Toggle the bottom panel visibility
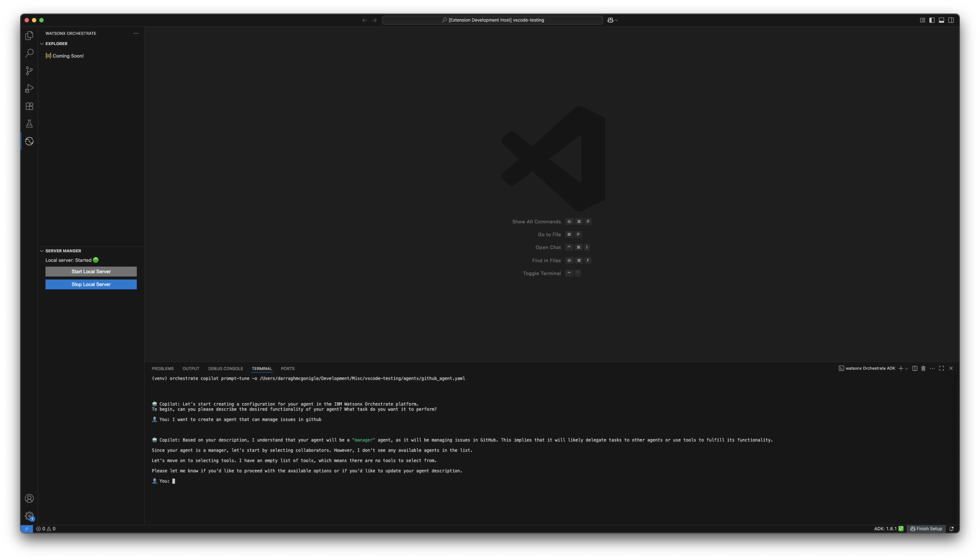The width and height of the screenshot is (980, 560). pyautogui.click(x=941, y=20)
